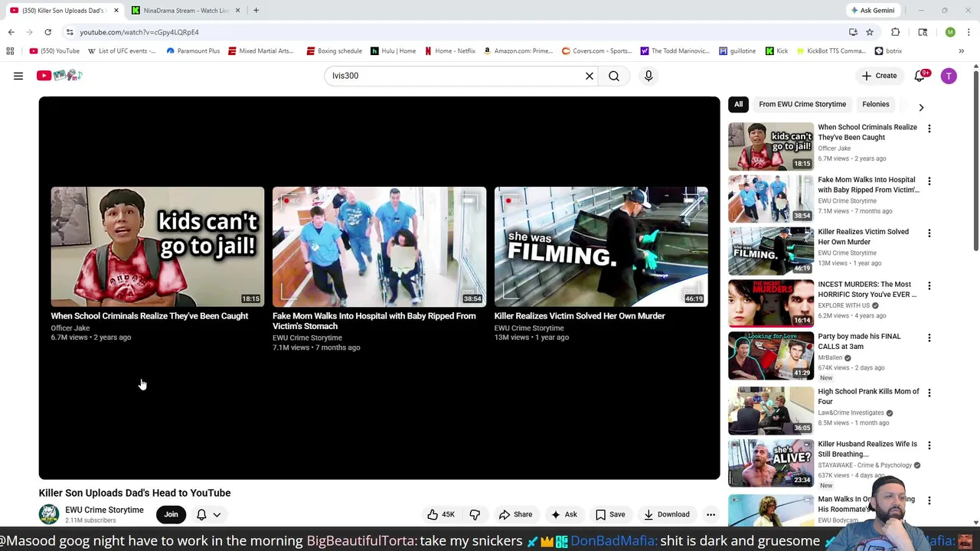980x551 pixels.
Task: Open EWU Crime Storytime channel name link
Action: point(104,510)
